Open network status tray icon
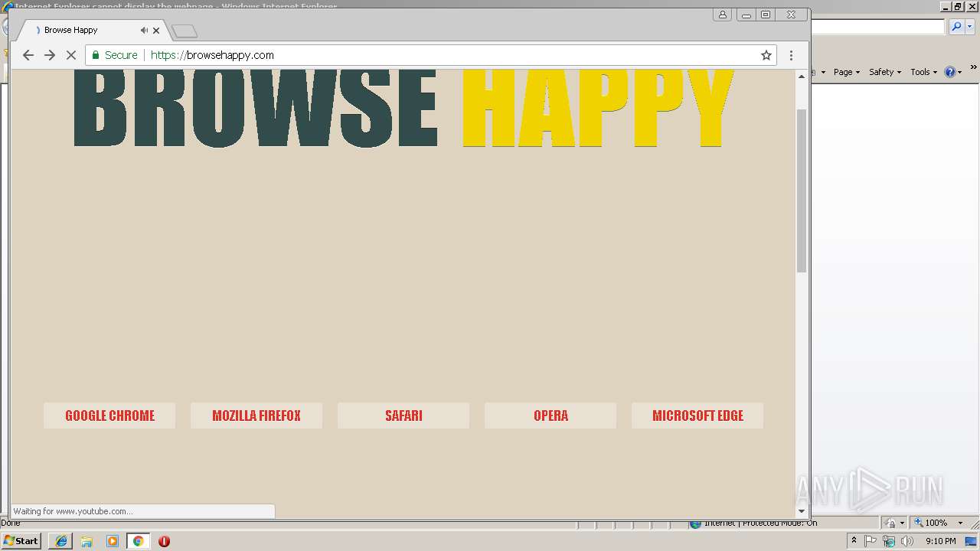The height and width of the screenshot is (551, 980). tap(889, 541)
